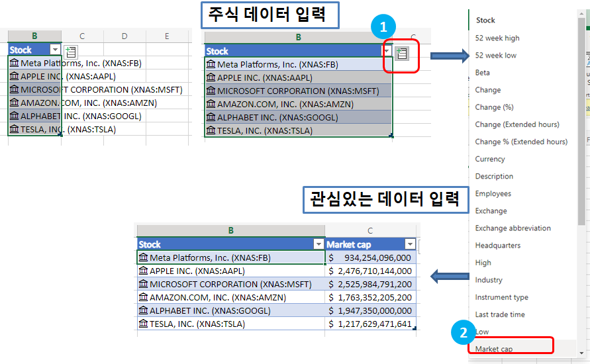The width and height of the screenshot is (590, 364).
Task: Choose the High field
Action: click(483, 263)
